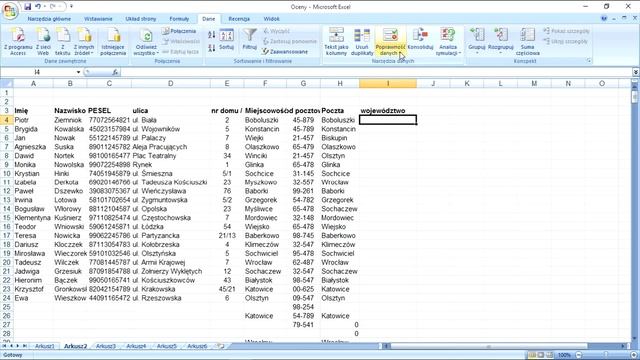Import data with Z sieci Web
Image resolution: width=640 pixels, height=360 pixels.
coord(43,42)
